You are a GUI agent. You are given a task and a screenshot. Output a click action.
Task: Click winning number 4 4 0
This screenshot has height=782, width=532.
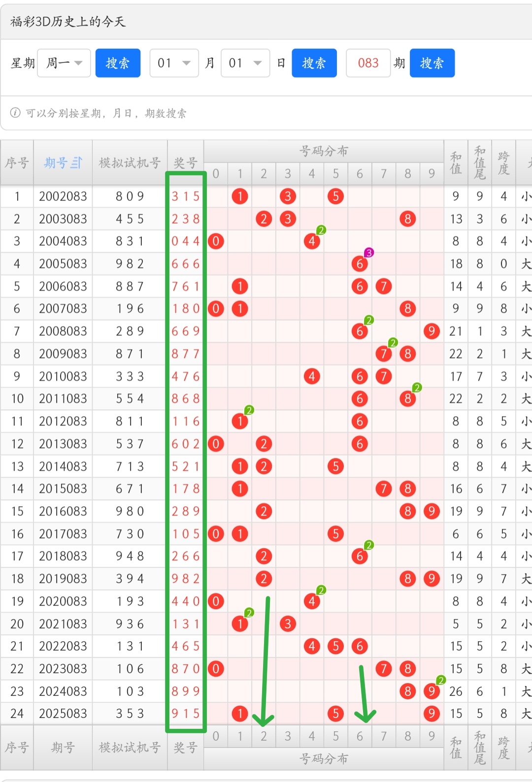186,602
